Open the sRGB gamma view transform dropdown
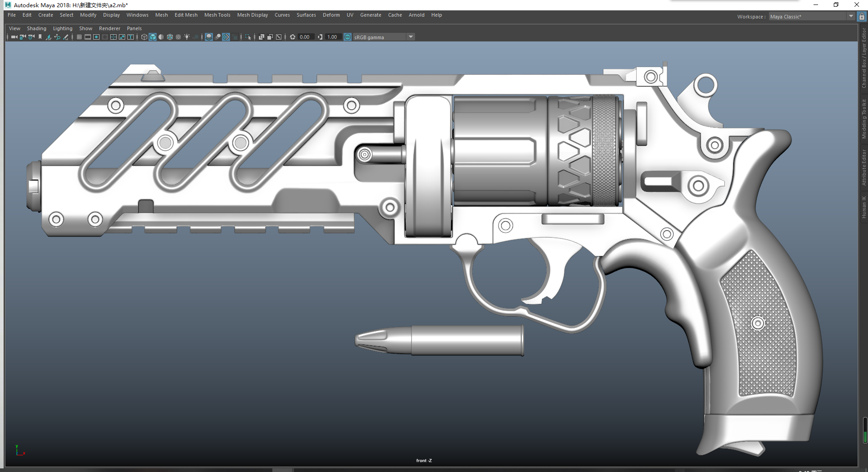This screenshot has height=472, width=868. (411, 37)
